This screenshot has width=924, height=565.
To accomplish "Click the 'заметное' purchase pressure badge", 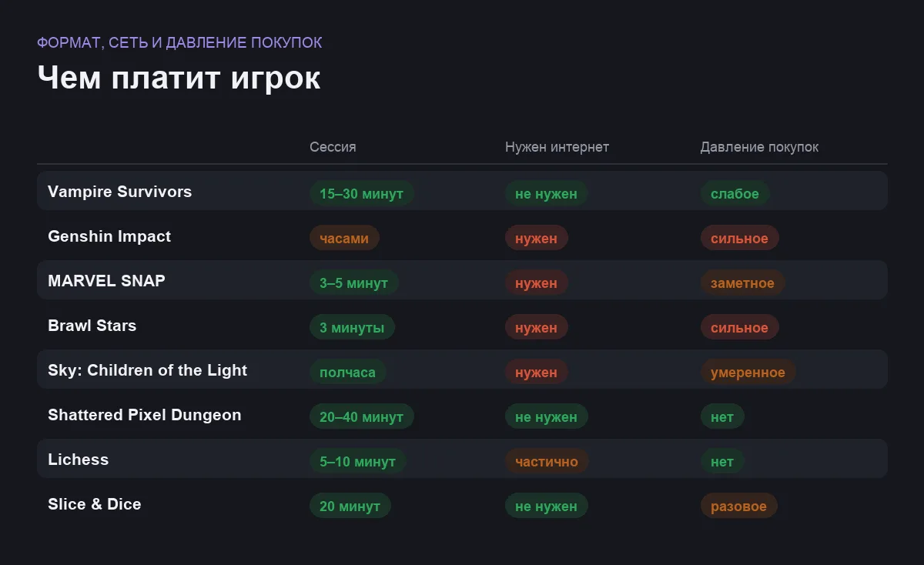I will tap(743, 282).
